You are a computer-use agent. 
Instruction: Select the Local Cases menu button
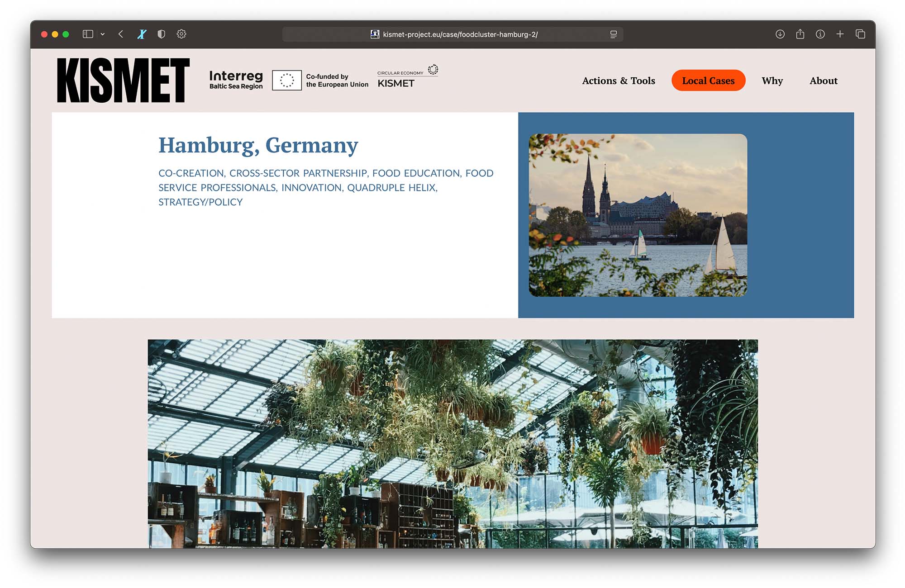pos(708,81)
